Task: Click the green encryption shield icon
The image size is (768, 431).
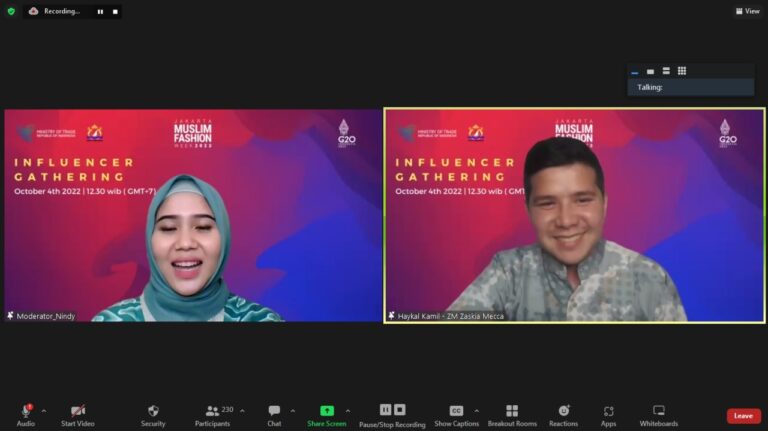Action: point(11,11)
